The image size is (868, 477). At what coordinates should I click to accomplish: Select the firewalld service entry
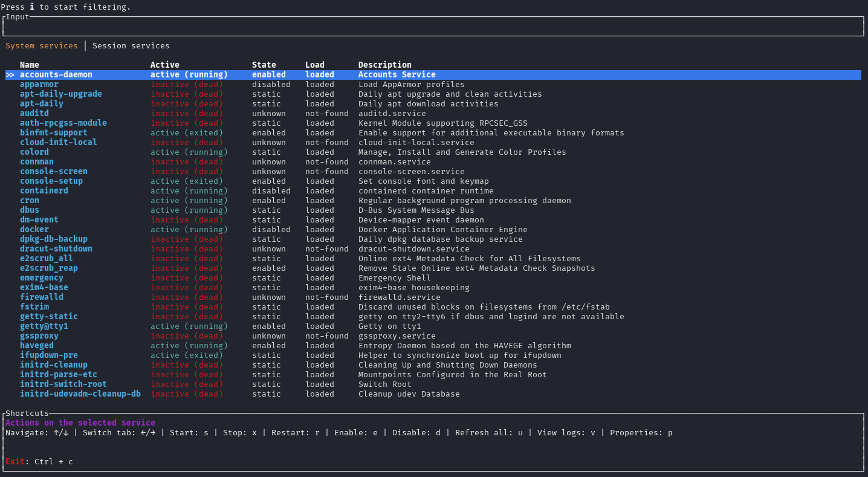point(41,297)
